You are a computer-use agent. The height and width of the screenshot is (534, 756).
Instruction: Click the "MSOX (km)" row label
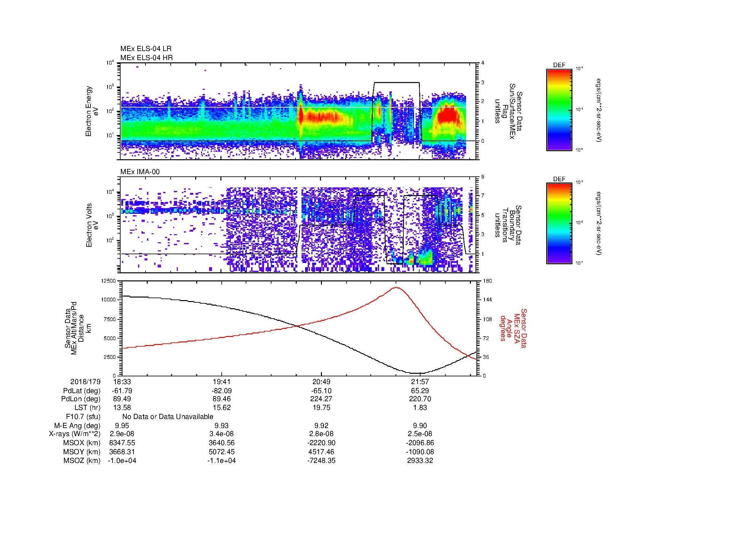[82, 443]
